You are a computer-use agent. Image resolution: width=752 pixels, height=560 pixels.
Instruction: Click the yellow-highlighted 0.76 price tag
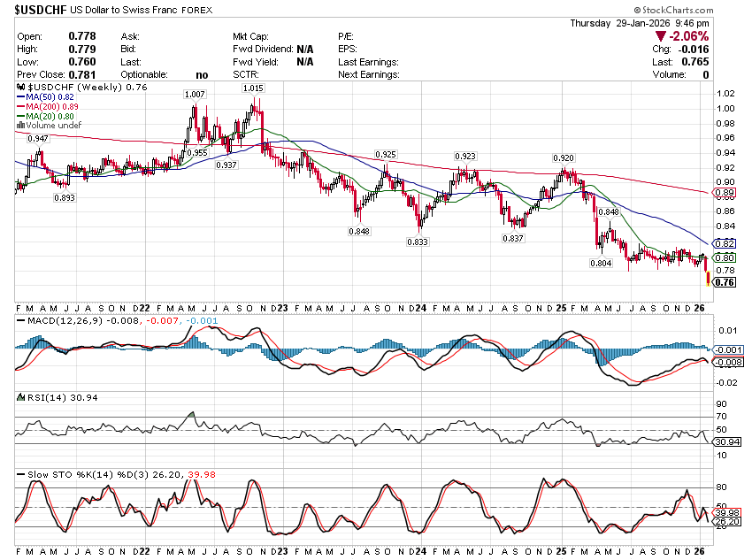pyautogui.click(x=724, y=283)
